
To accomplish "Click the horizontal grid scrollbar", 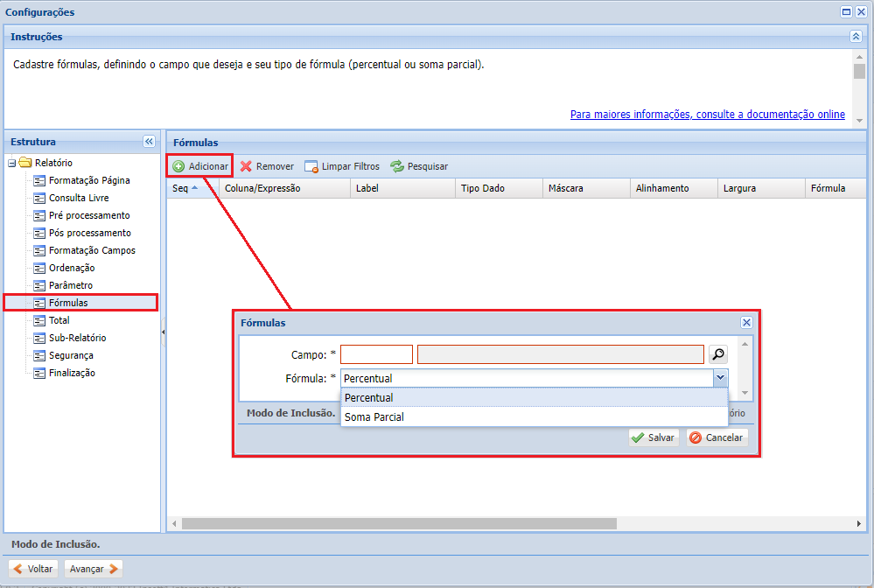I will [x=398, y=523].
